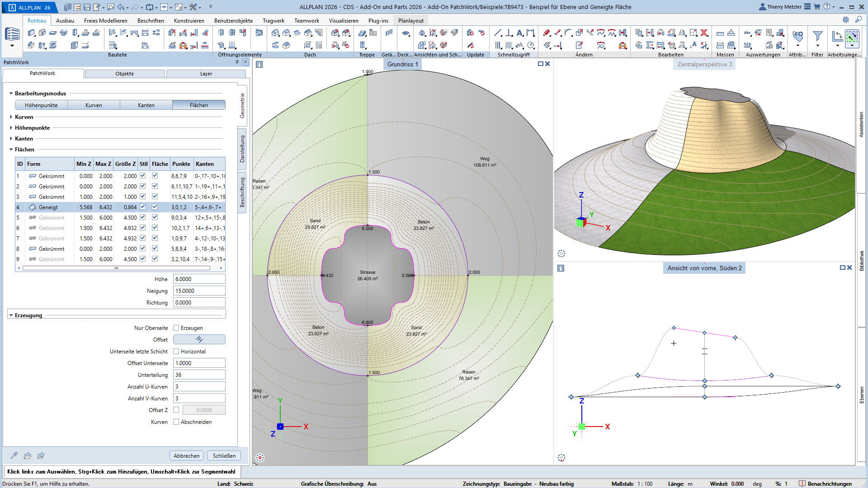Click the red X delete icon in Bearbeiten

pos(704,33)
